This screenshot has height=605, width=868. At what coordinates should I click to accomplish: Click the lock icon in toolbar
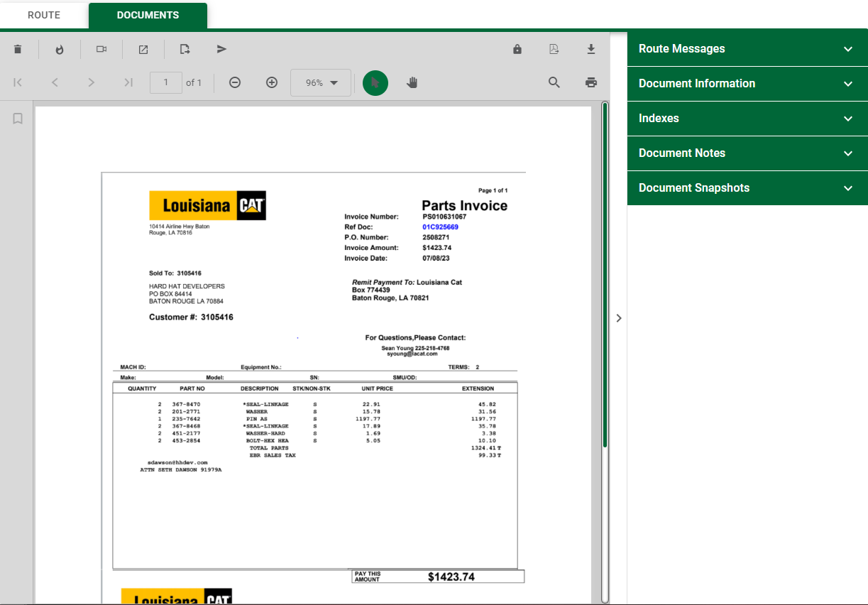click(517, 49)
